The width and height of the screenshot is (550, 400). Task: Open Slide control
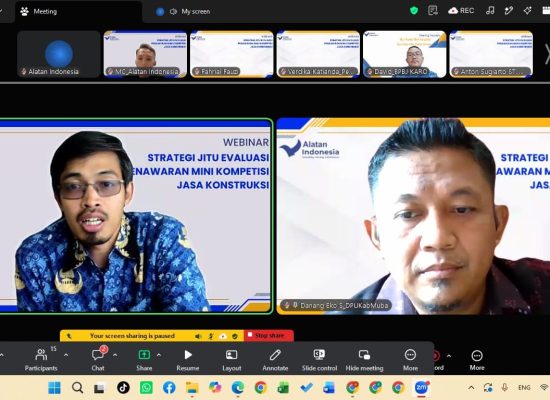click(319, 359)
